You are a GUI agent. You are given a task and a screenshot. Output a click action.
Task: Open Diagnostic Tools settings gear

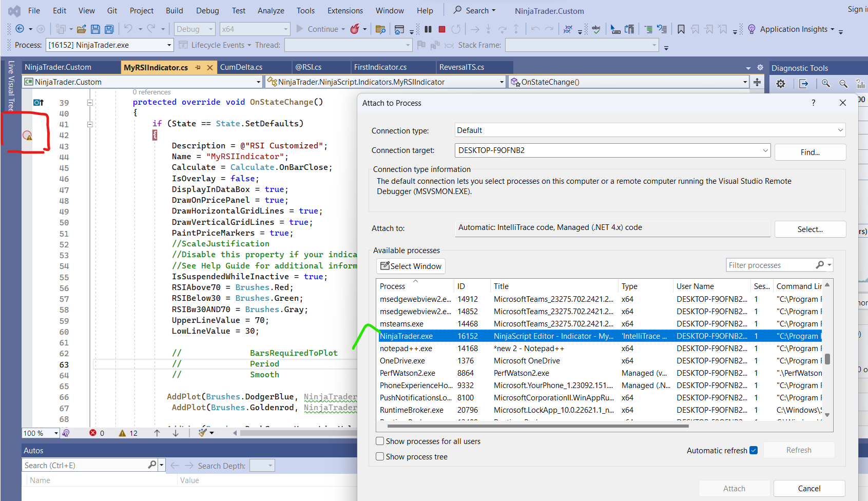(780, 84)
